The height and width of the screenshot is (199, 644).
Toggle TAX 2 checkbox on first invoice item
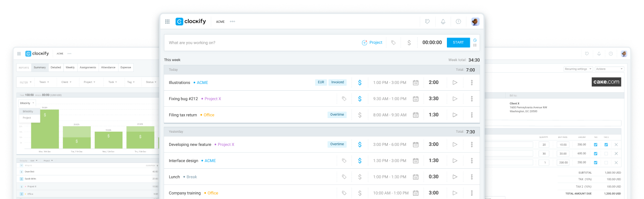[x=606, y=144]
